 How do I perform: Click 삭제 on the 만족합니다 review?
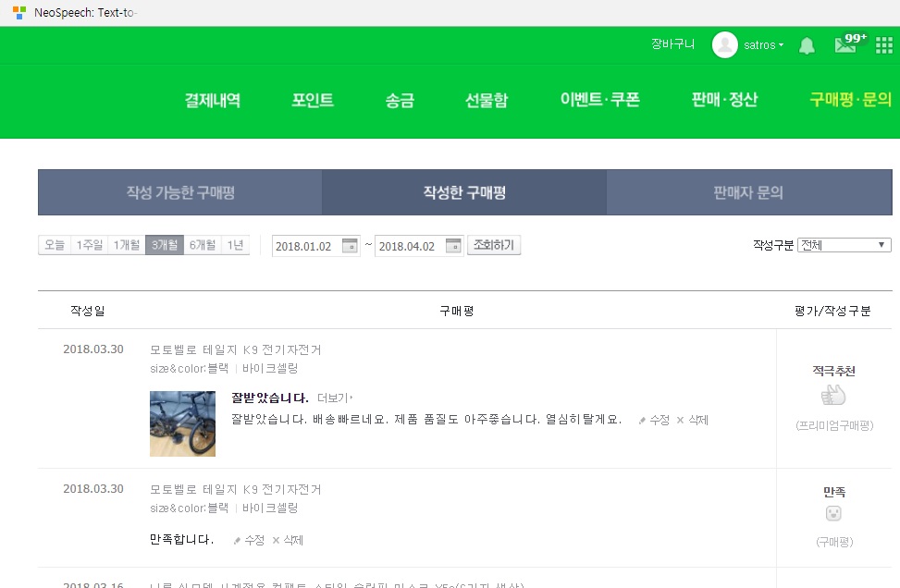coord(288,540)
